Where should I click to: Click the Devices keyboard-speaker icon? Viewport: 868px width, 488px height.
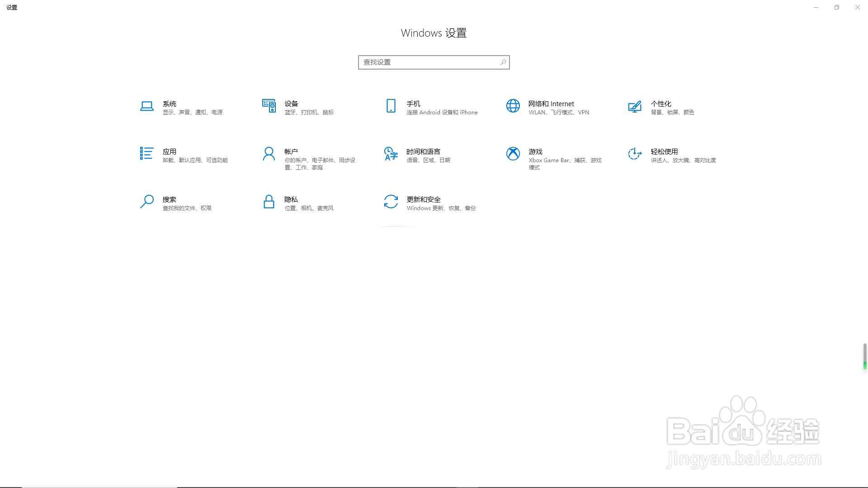pyautogui.click(x=269, y=106)
